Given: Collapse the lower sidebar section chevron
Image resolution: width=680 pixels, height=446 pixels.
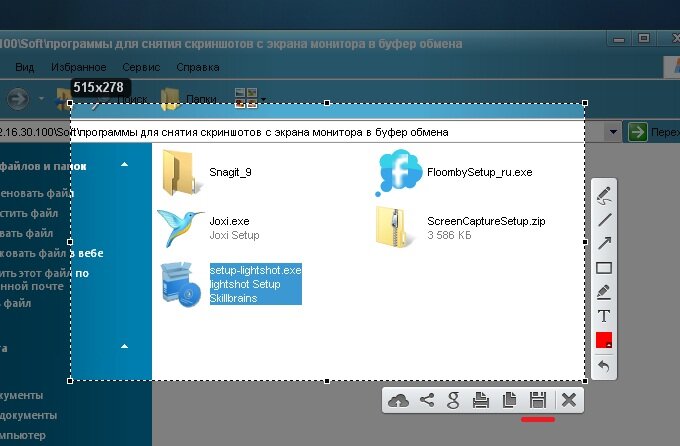Looking at the screenshot, I should click(x=124, y=346).
